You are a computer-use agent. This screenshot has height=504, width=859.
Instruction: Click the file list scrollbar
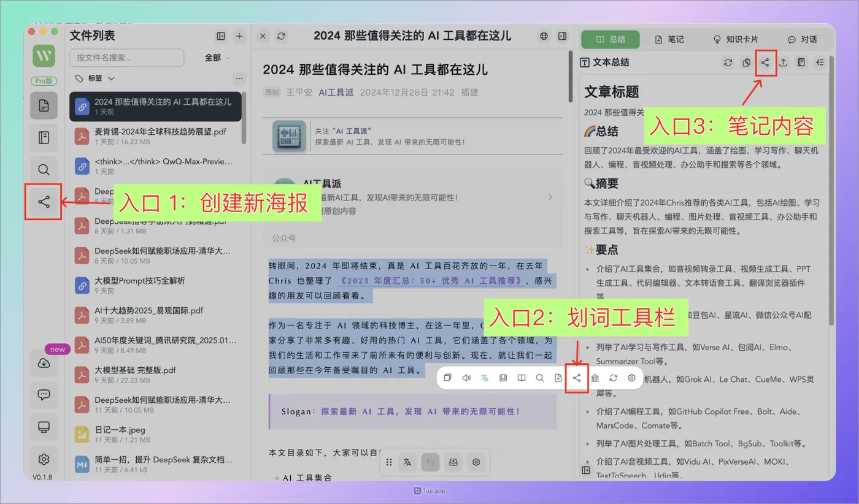(x=244, y=118)
